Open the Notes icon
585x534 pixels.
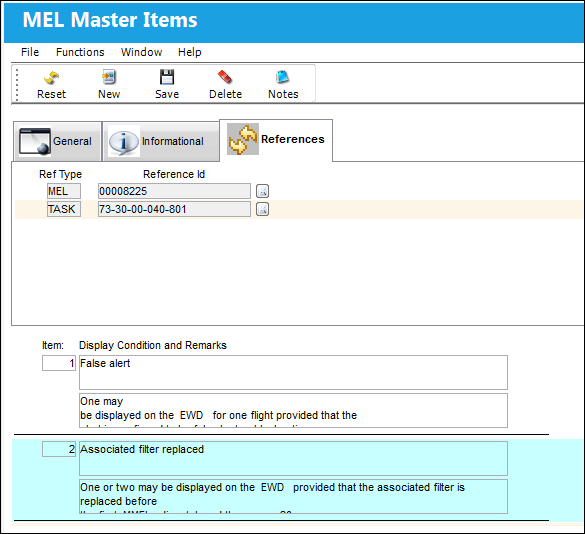coord(282,77)
